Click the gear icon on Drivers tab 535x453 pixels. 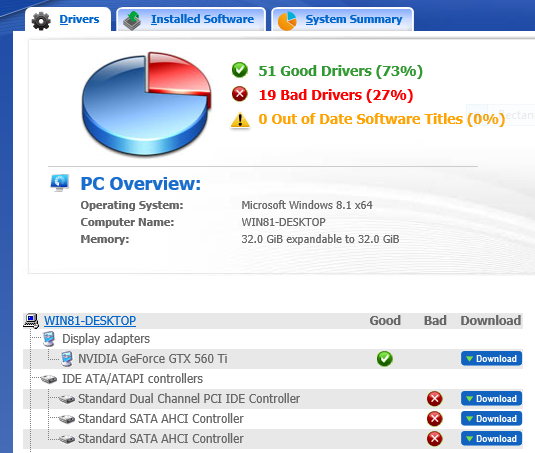[41, 21]
